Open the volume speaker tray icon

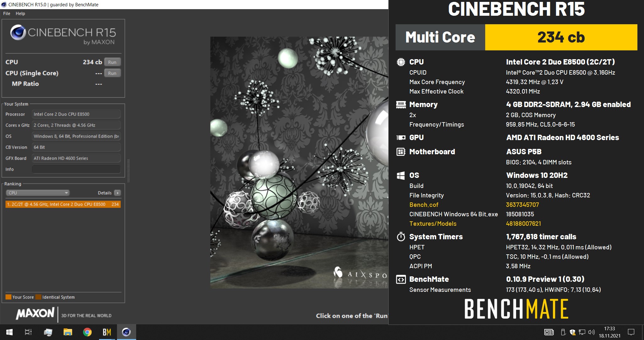click(x=591, y=332)
